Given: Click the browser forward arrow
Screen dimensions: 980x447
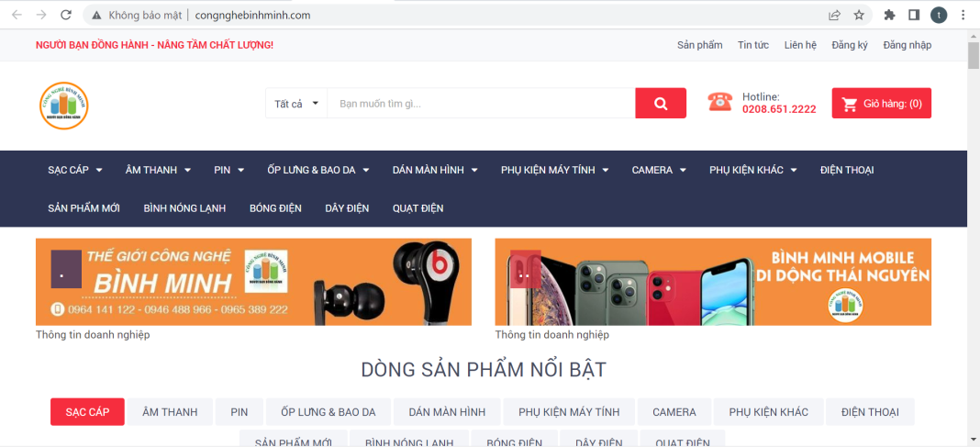Looking at the screenshot, I should (41, 15).
